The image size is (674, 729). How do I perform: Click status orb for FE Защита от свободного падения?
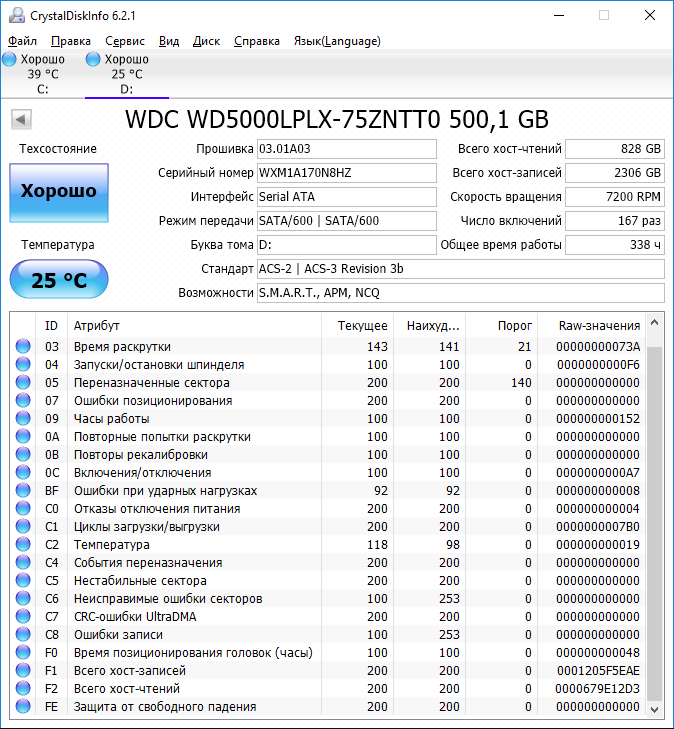tap(23, 707)
